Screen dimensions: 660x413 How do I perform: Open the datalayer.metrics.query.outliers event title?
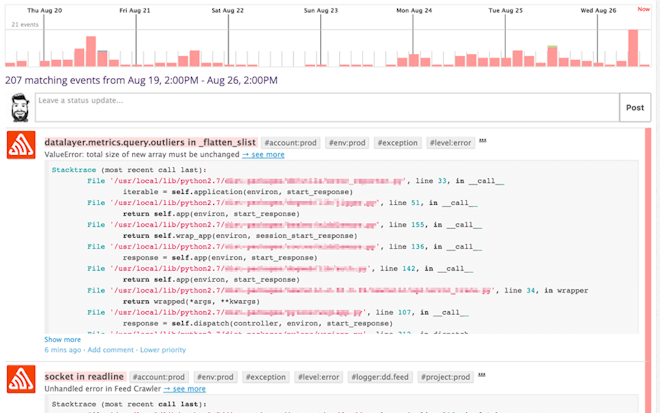150,143
